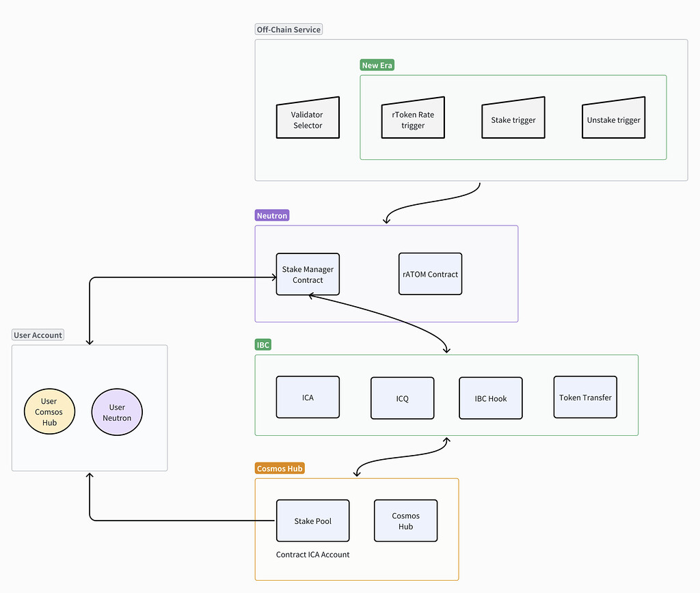Select the ICQ box
Screen dimensions: 700x593
402,397
